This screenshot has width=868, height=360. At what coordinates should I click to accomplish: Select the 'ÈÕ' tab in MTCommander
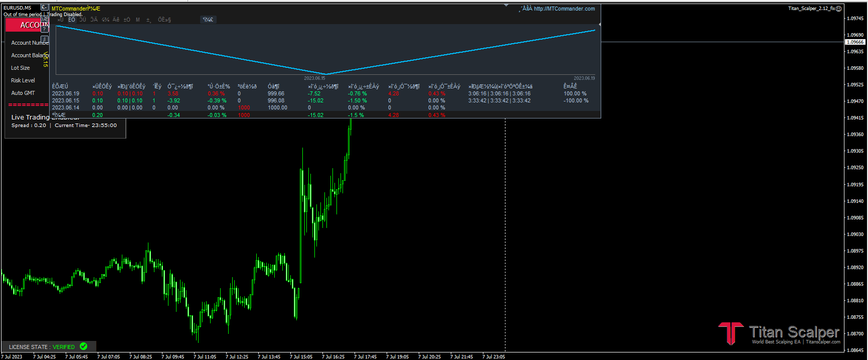72,20
